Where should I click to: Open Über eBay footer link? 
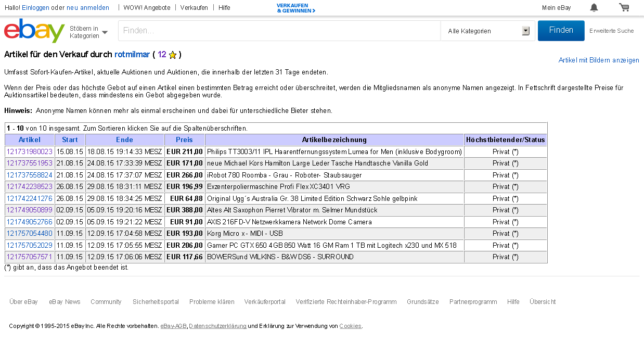click(x=23, y=302)
